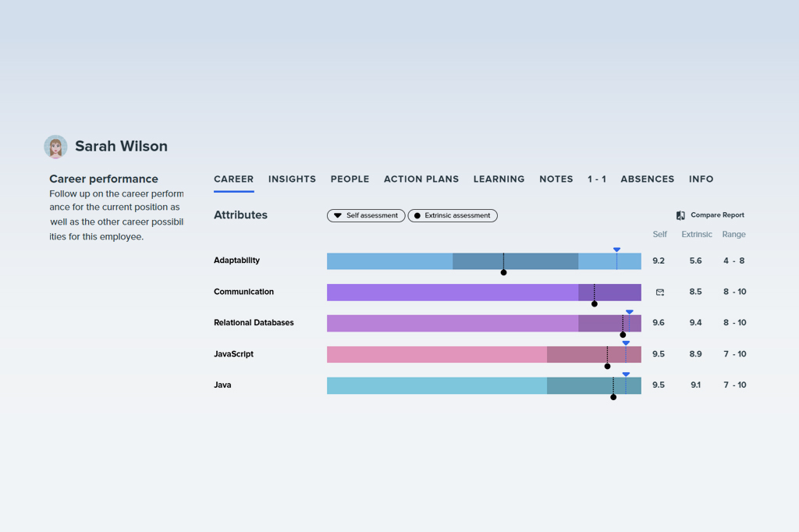
Task: Click the Extrinsic column header
Action: (x=696, y=235)
